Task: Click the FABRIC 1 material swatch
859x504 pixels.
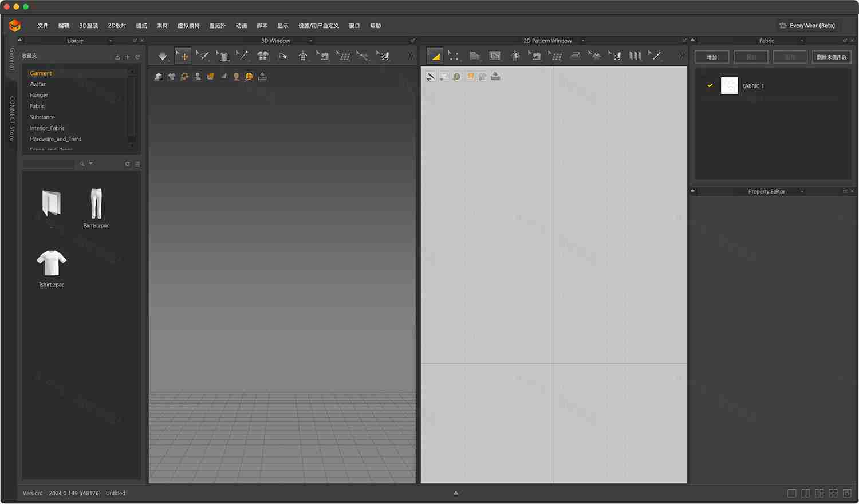Action: point(730,85)
